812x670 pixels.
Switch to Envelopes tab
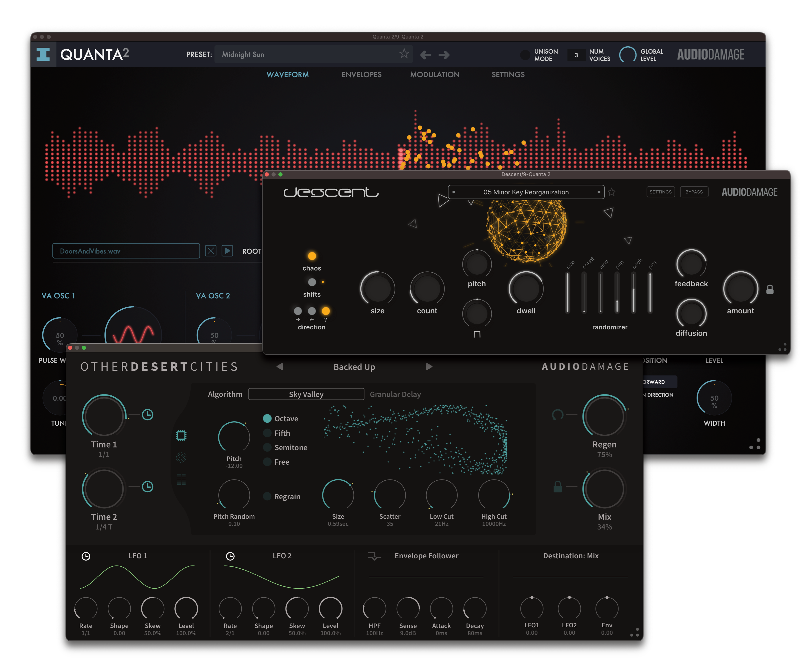coord(361,74)
